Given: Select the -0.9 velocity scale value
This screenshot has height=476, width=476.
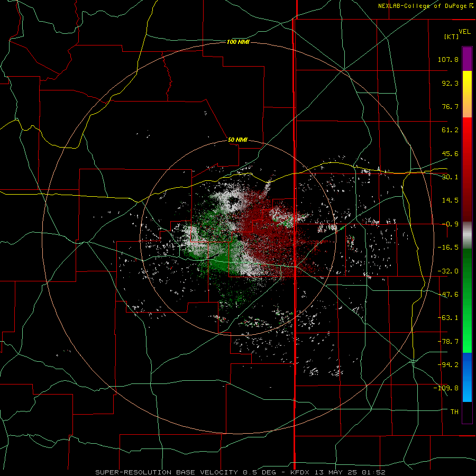Looking at the screenshot, I should tap(450, 224).
